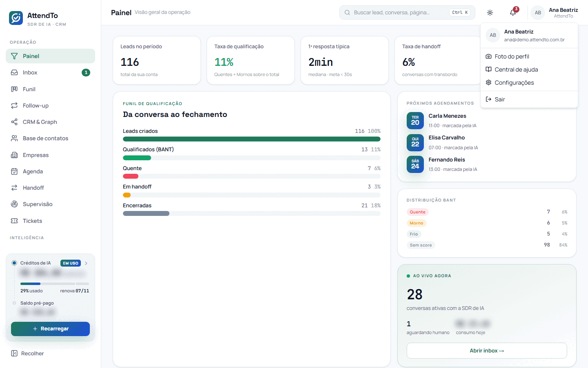Toggle the light/dark theme sun icon
This screenshot has height=368, width=588.
point(490,13)
